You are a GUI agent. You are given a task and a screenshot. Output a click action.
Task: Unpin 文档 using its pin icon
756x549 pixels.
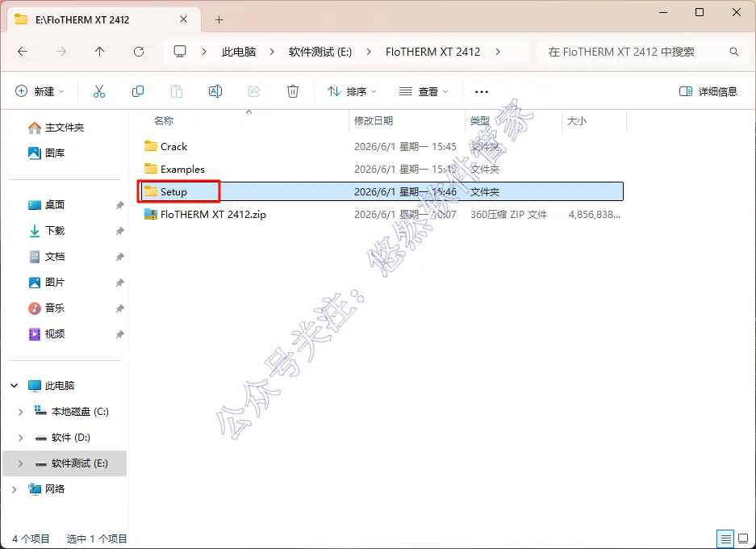pyautogui.click(x=119, y=257)
